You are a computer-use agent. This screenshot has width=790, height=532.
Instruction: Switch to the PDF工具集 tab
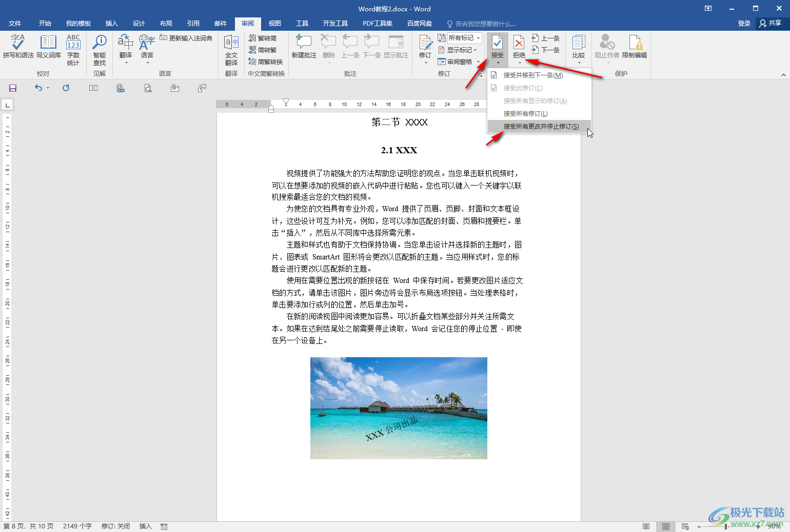click(x=378, y=24)
